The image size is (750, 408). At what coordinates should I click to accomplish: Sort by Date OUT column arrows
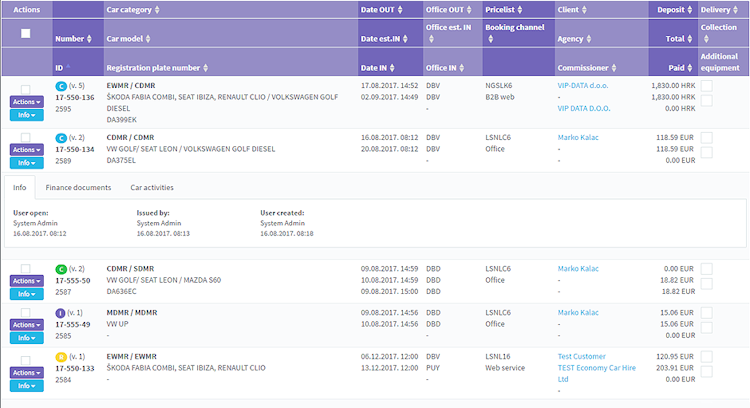coord(400,10)
